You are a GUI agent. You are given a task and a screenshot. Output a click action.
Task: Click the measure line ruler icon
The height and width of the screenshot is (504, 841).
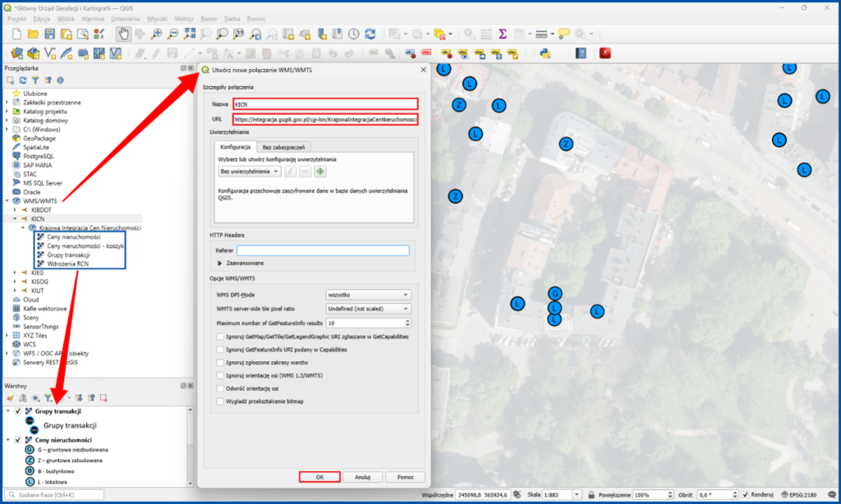pyautogui.click(x=542, y=34)
